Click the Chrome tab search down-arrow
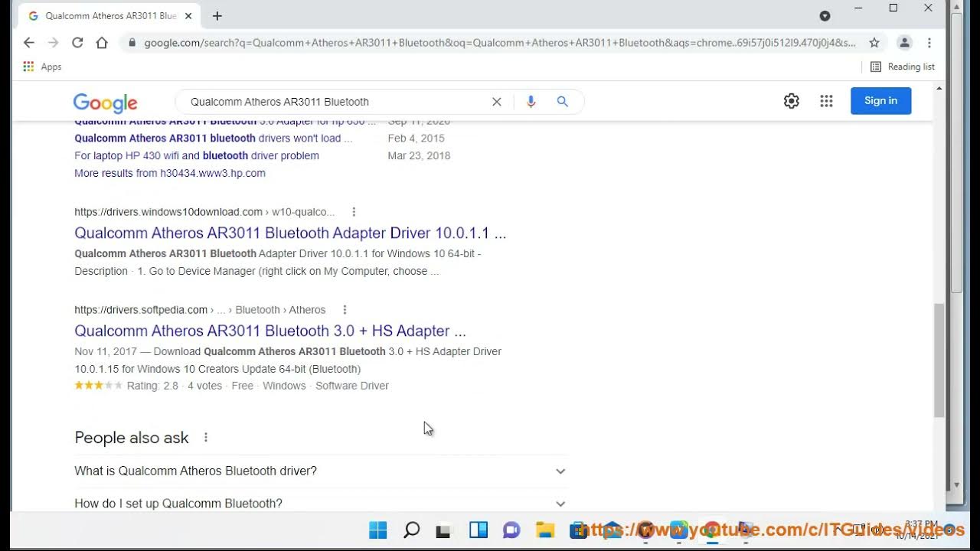The height and width of the screenshot is (551, 980). point(825,15)
